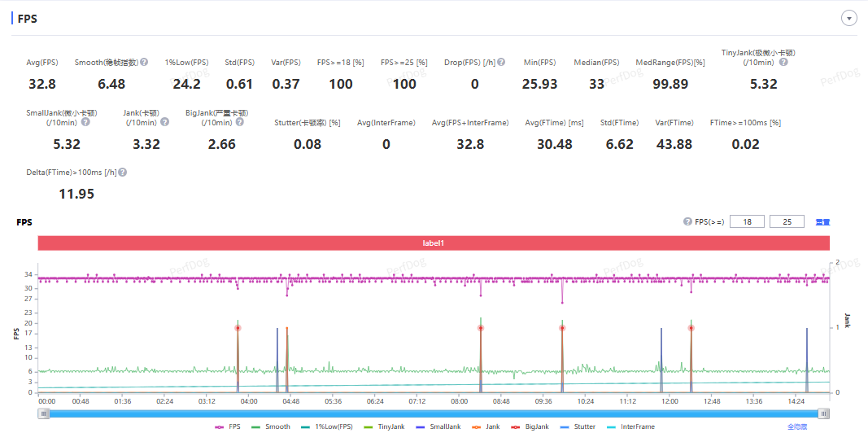This screenshot has width=868, height=433.
Task: Select the red label1 bar
Action: (x=434, y=243)
